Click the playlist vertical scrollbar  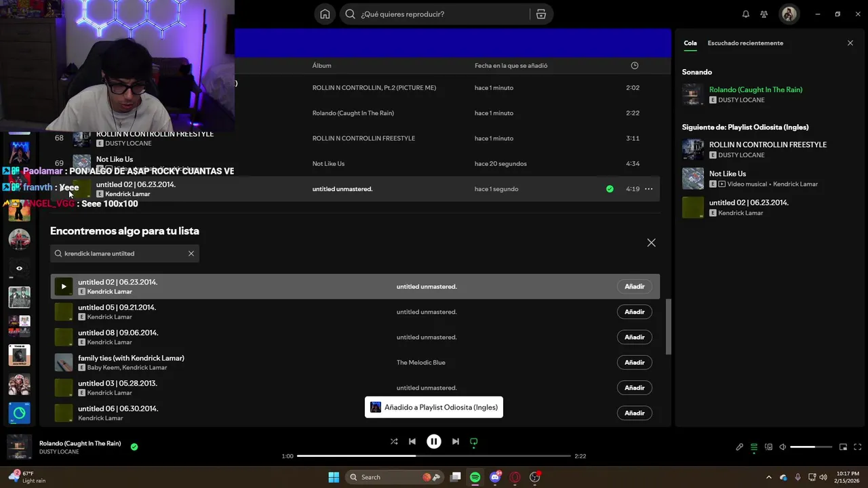[668, 327]
